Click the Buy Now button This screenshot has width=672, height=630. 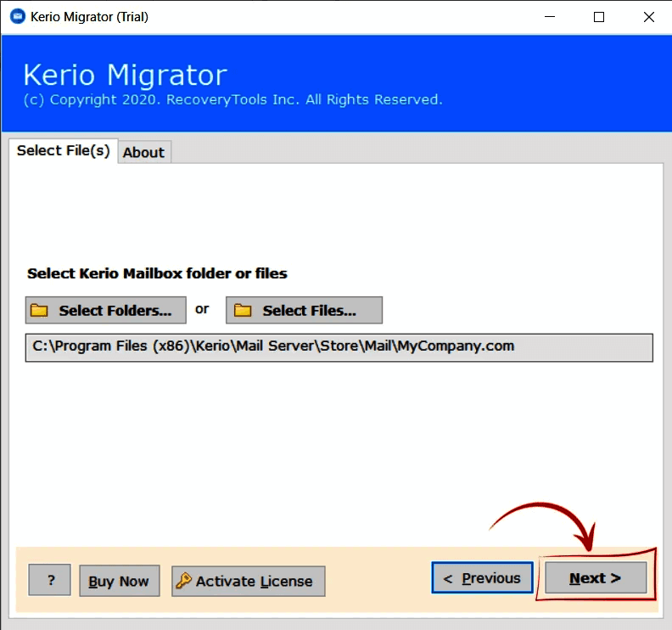point(119,582)
